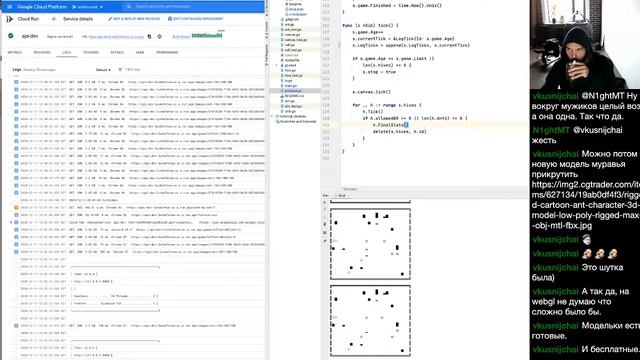Click the delete(s.hives, h.id) code line

coord(399,131)
